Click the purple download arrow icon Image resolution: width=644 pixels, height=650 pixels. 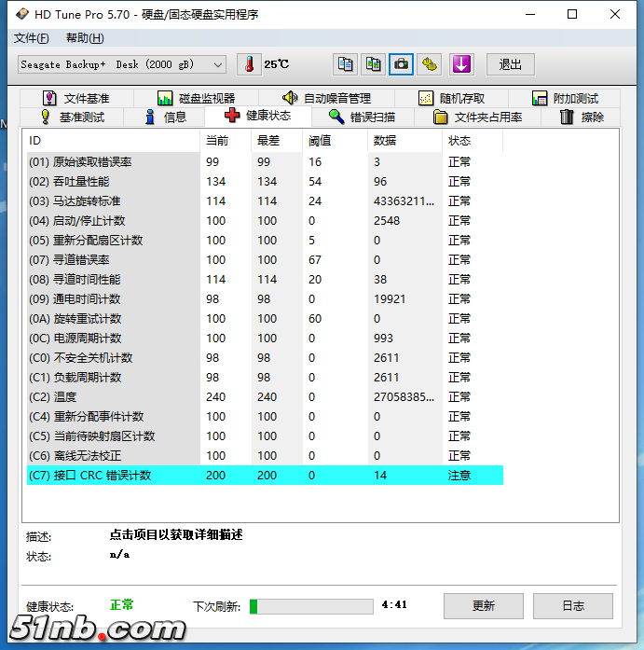(x=462, y=64)
